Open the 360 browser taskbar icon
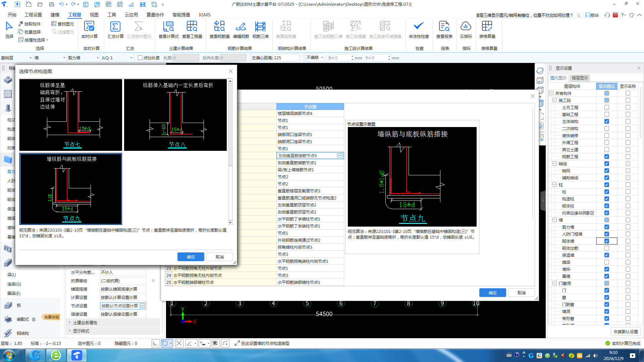Screen dimensions: 644x362 point(56,355)
